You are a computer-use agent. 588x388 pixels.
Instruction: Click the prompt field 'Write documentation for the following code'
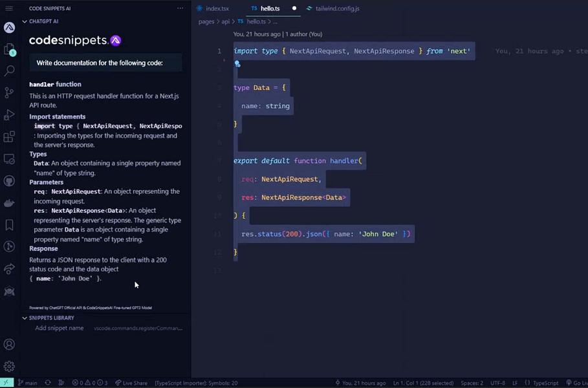(x=105, y=63)
